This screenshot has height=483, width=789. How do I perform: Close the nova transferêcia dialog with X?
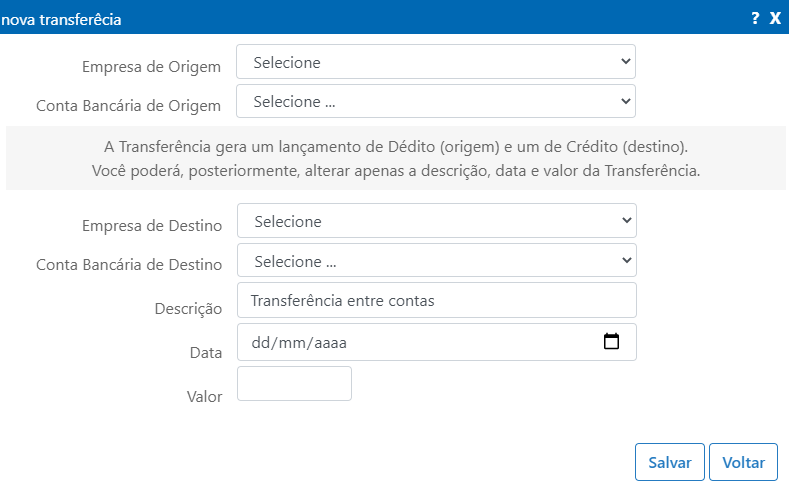[x=775, y=19]
